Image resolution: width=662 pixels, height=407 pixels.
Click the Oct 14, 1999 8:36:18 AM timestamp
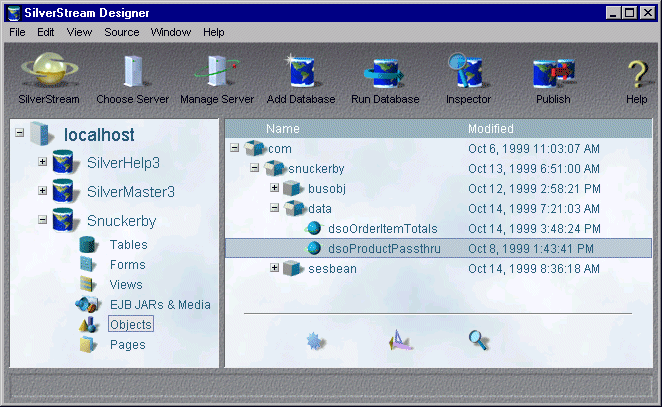(x=534, y=269)
